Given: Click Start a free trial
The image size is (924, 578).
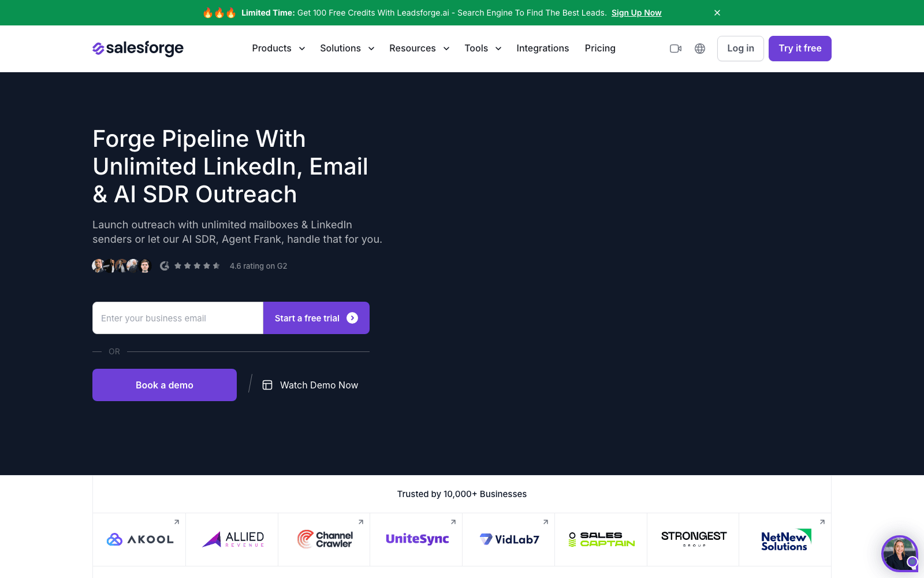Looking at the screenshot, I should point(316,318).
